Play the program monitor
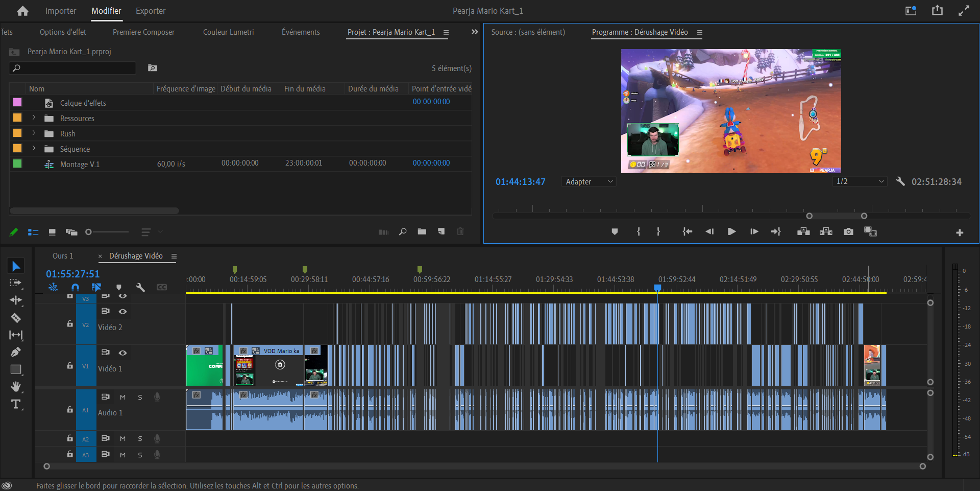Viewport: 980px width, 491px height. coord(731,232)
